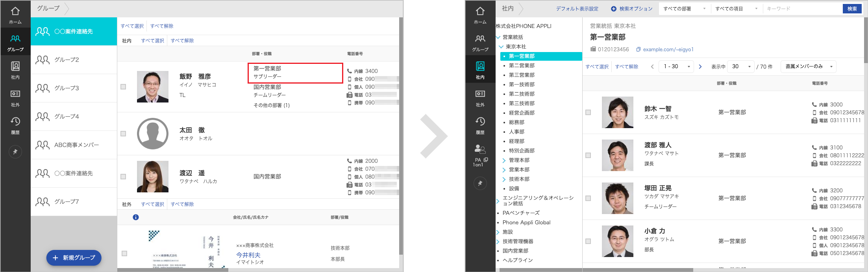Viewport: 868px width, 272px height.
Task: Click the plus icon for 検索オプション
Action: [613, 9]
